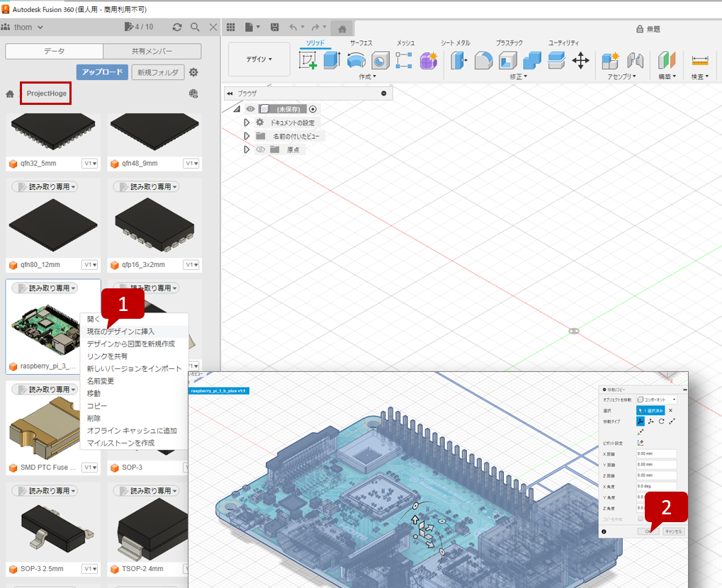
Task: Expand the origin tree node
Action: pos(247,149)
